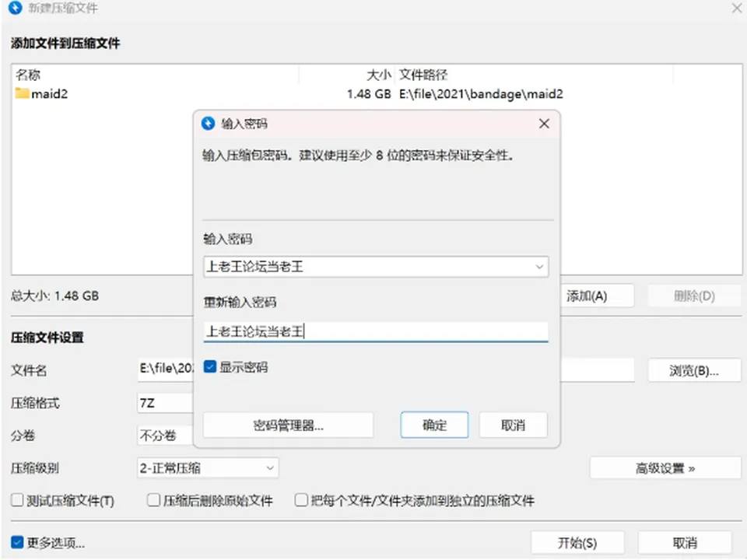Screen dimensions: 747x560
Task: Click the E:\file\2021\bandage\maid2 path cell
Action: point(481,94)
